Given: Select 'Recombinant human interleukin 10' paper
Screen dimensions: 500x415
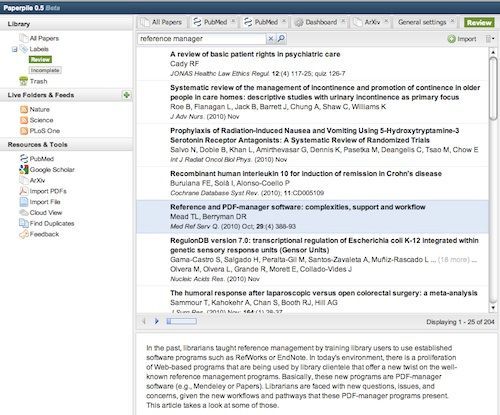Looking at the screenshot, I should (312, 183).
